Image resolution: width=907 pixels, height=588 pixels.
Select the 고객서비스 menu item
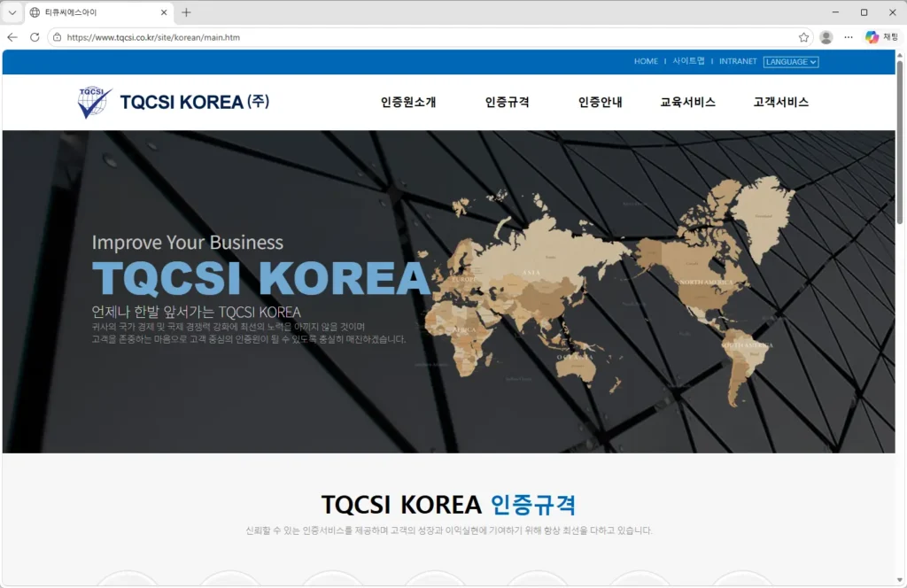point(780,102)
